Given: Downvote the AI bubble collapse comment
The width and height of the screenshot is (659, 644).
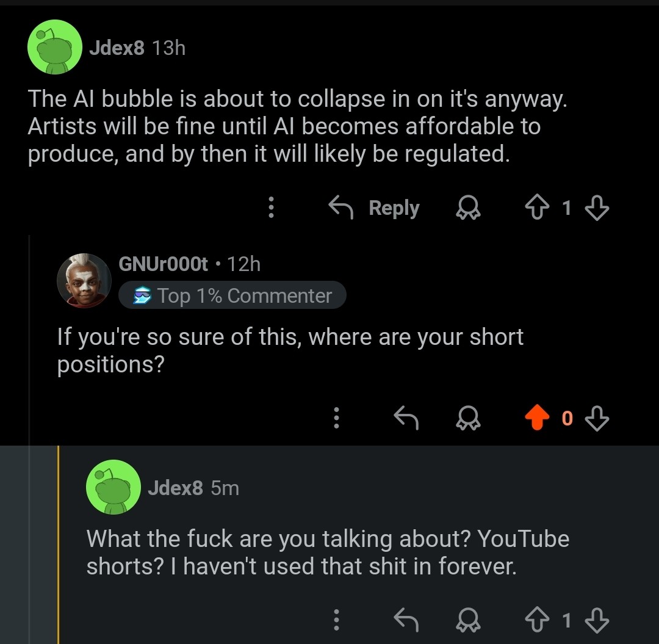Looking at the screenshot, I should (596, 208).
